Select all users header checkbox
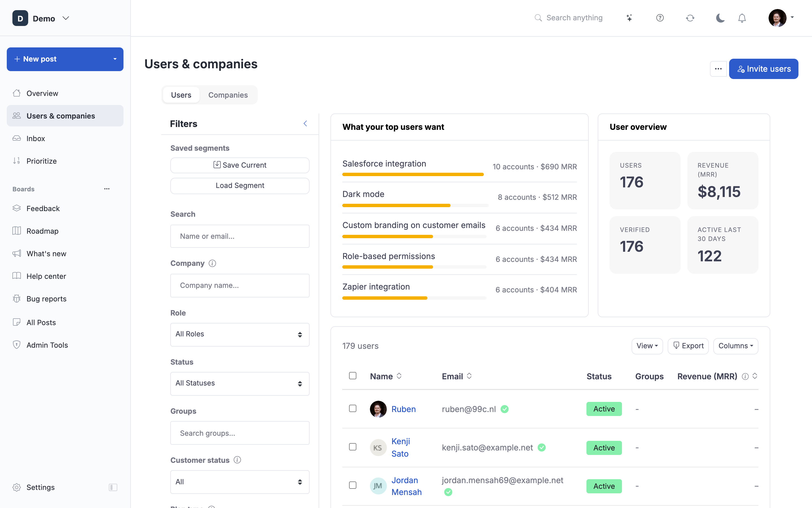This screenshot has height=508, width=812. click(x=352, y=376)
